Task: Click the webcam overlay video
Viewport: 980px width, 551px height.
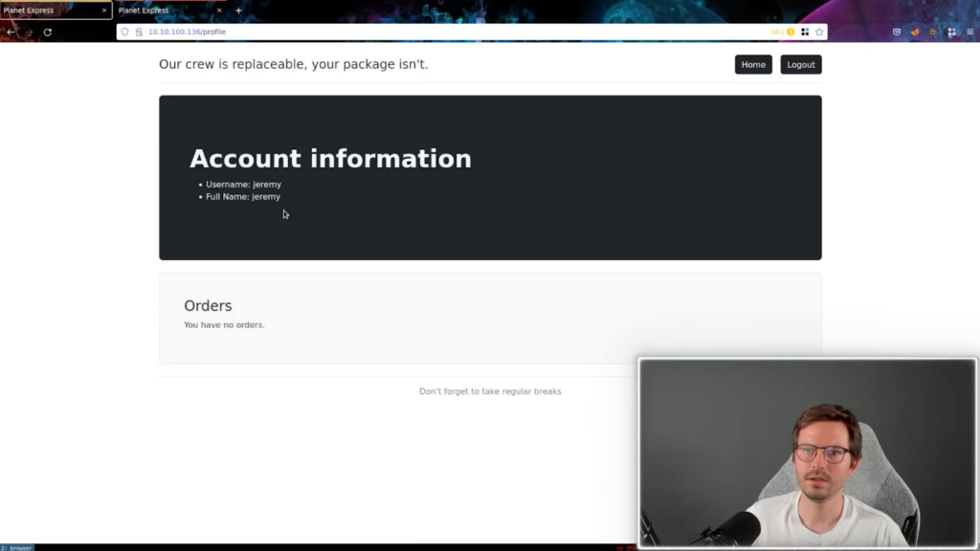Action: [x=808, y=452]
